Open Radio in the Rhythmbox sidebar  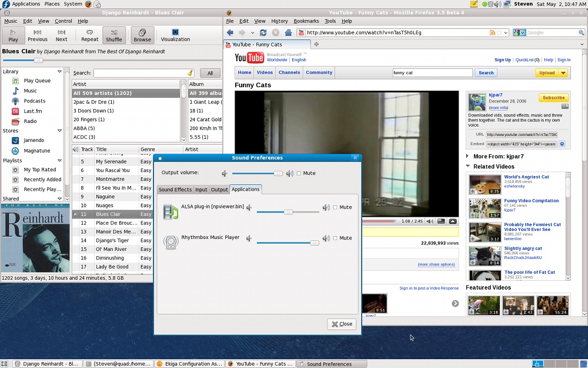coord(30,121)
